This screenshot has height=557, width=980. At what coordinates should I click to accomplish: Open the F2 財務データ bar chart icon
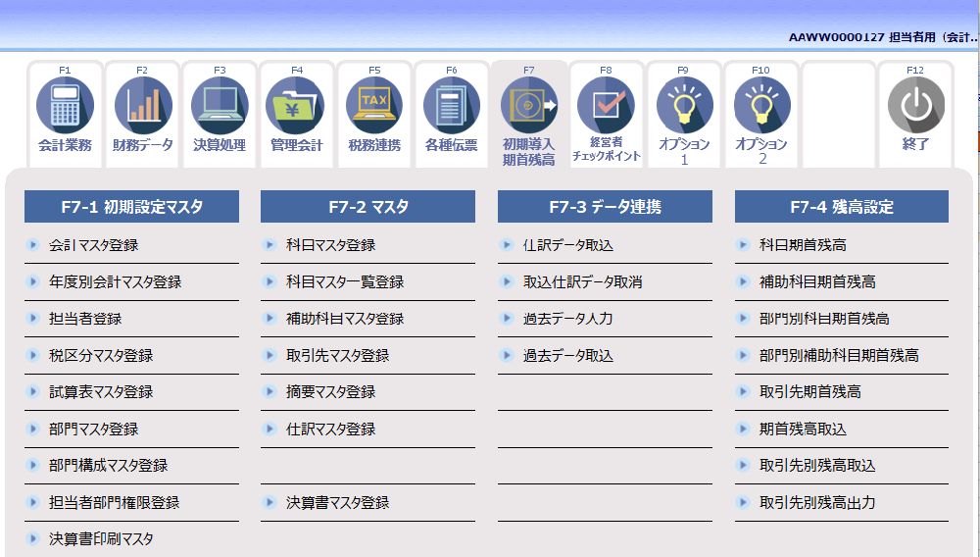click(142, 105)
